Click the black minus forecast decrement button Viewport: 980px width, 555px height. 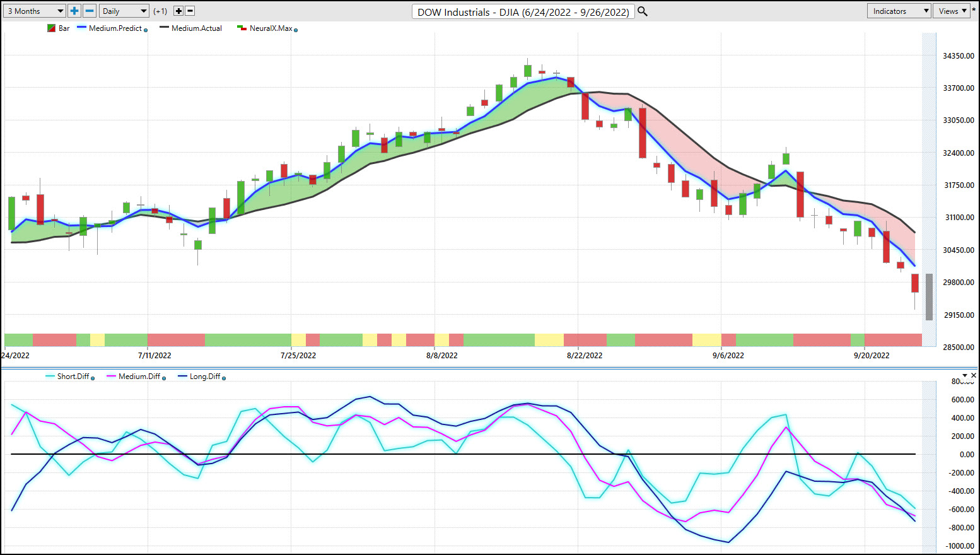click(190, 11)
